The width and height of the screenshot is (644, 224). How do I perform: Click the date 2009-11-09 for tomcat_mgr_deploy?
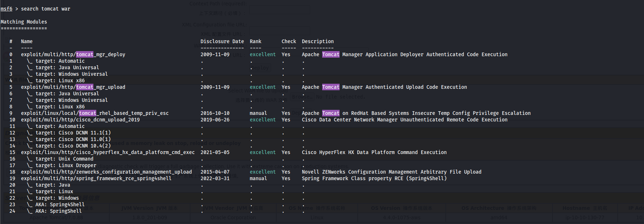coord(215,54)
